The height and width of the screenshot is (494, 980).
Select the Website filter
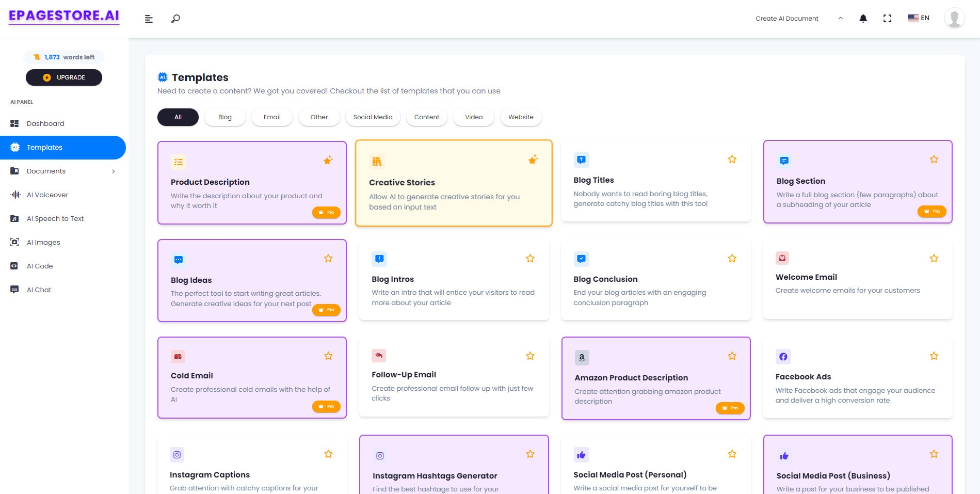coord(521,117)
